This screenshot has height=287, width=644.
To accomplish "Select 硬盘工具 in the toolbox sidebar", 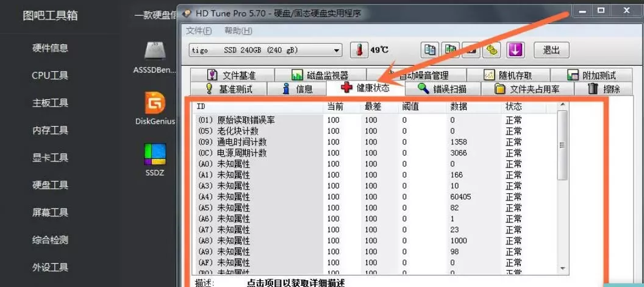I will (50, 185).
